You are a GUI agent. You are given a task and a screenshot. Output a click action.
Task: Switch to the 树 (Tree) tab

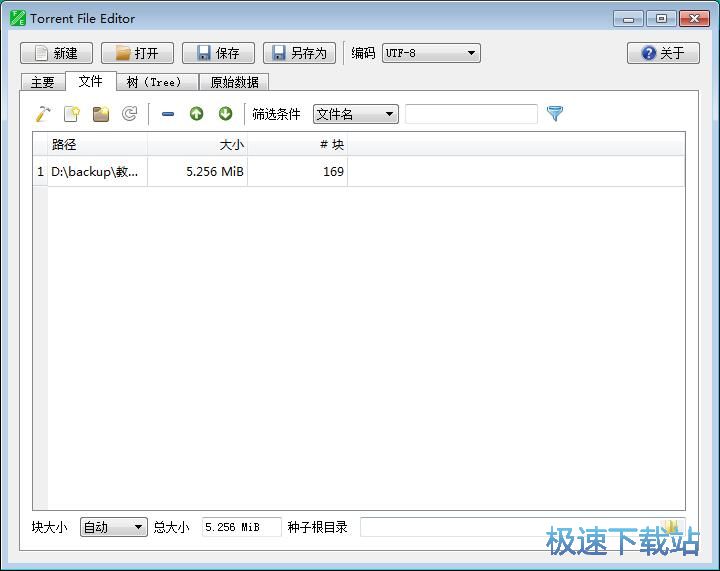pos(156,82)
